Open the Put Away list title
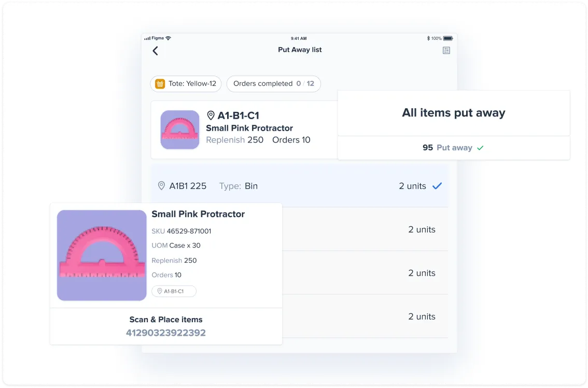588x388 pixels. (x=300, y=50)
